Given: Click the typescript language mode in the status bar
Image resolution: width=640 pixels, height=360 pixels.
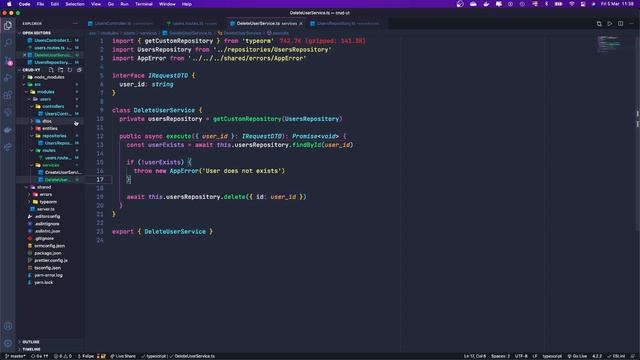Looking at the screenshot, I should (552, 356).
